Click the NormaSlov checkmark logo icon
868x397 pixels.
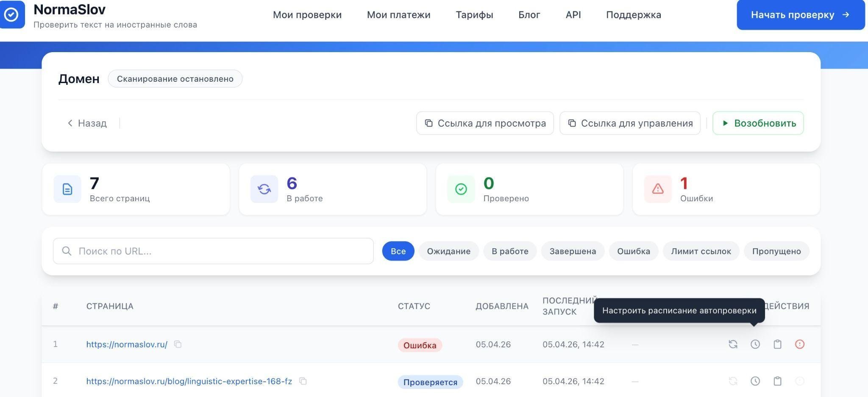(12, 15)
